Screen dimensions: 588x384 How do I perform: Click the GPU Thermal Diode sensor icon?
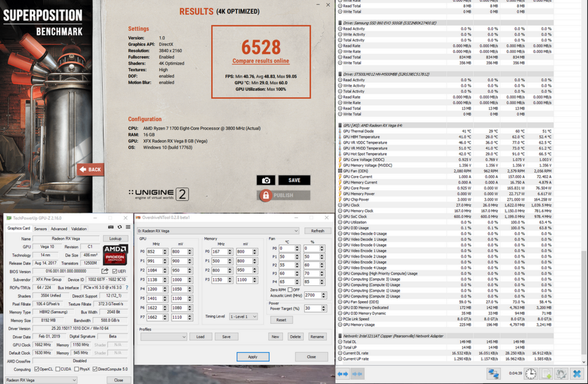340,131
